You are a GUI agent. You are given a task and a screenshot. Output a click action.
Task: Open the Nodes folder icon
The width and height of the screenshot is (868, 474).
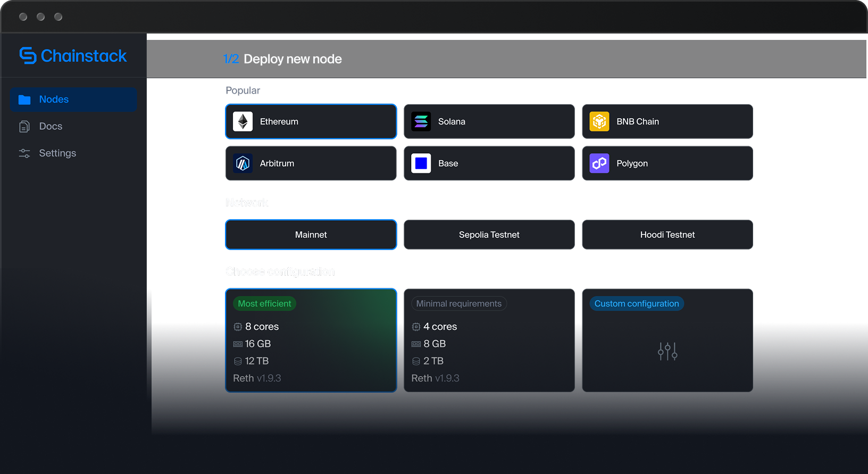point(24,99)
